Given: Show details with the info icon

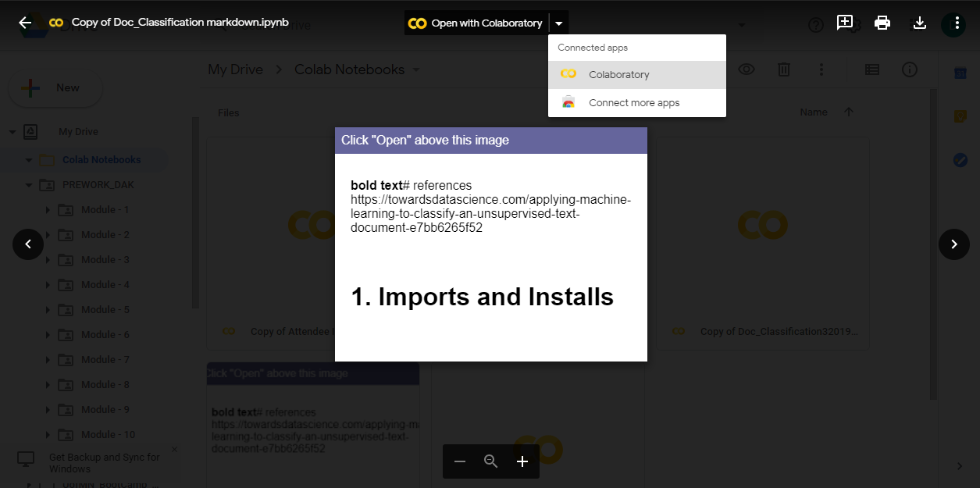Looking at the screenshot, I should click(910, 69).
